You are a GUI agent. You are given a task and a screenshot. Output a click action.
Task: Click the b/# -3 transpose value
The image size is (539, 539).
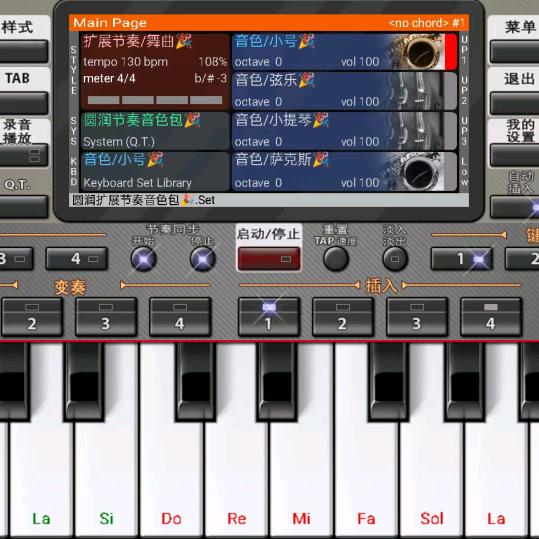tap(210, 78)
